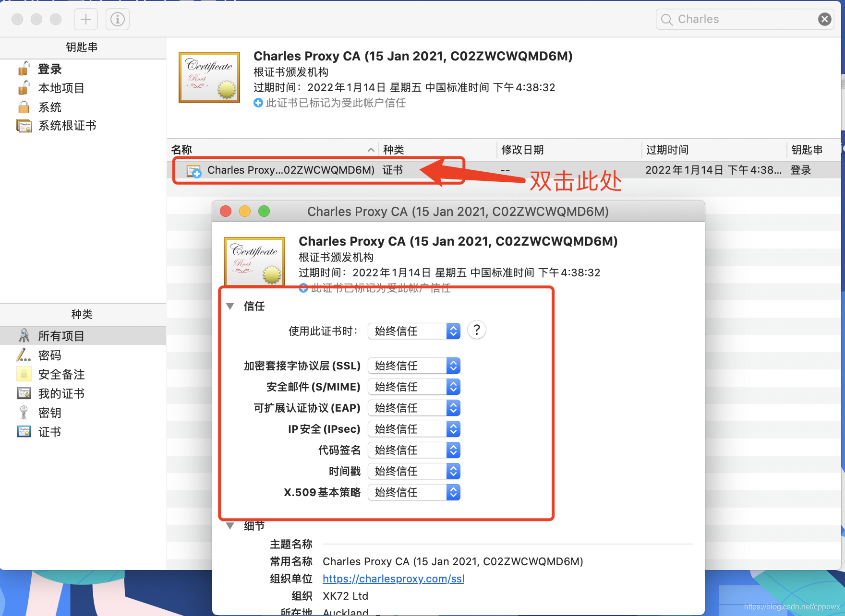Click the certificate row's small icon
Screen dimensions: 845x616
(x=194, y=171)
